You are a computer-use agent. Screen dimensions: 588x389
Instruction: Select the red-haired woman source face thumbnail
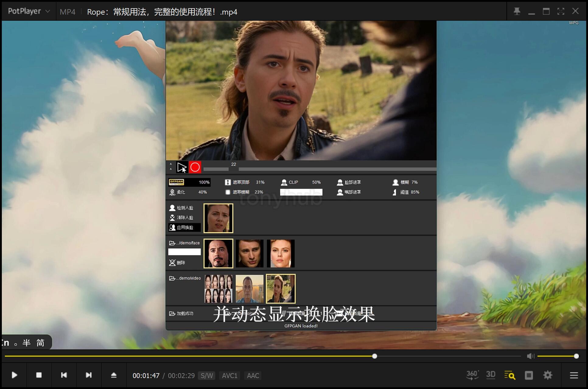pyautogui.click(x=281, y=254)
